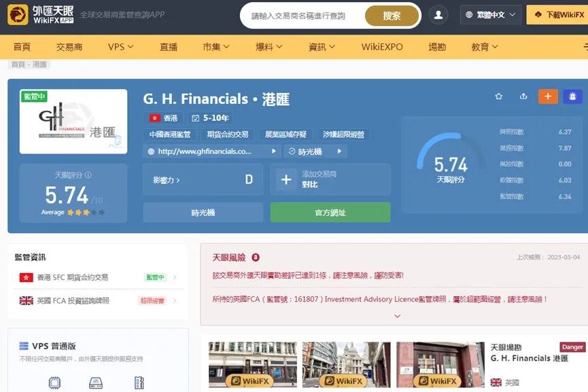Expand the 爆料 navigation menu
Screen dimensions: 588x392
tap(269, 47)
